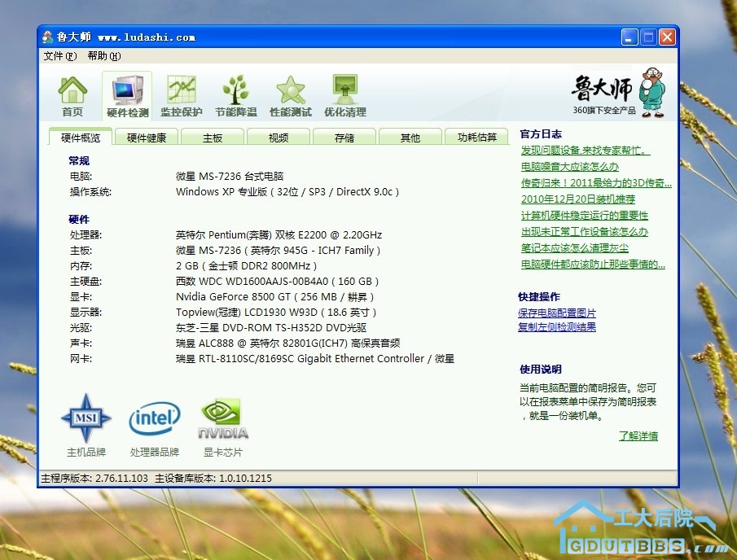Open link 笔记本应该怎么清理灰尘
737x560 pixels.
coord(574,247)
